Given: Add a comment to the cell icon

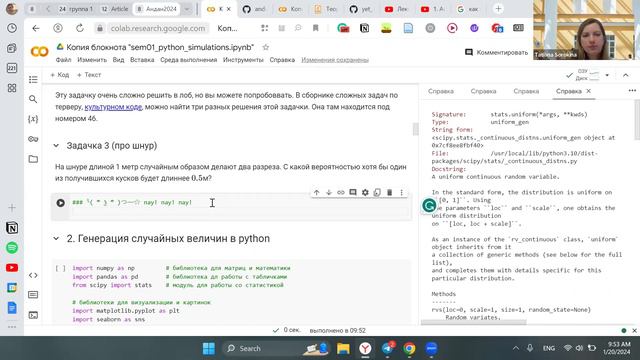Looking at the screenshot, I should pyautogui.click(x=353, y=192).
